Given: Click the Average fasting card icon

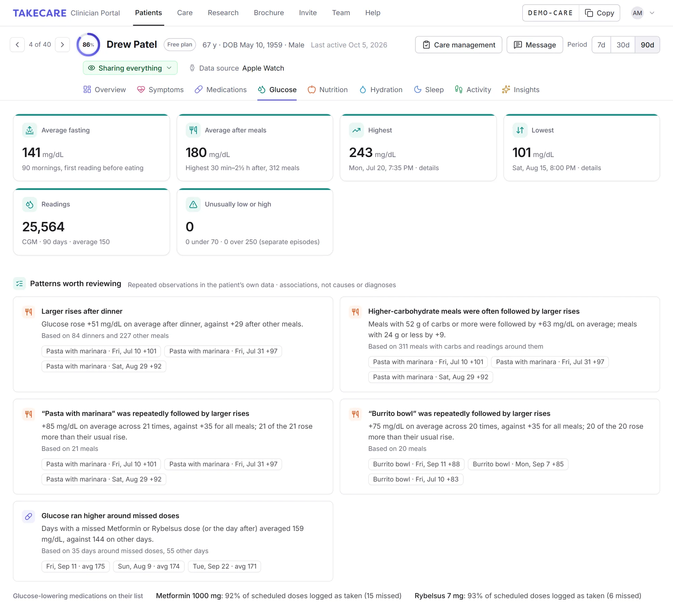Looking at the screenshot, I should pyautogui.click(x=30, y=130).
